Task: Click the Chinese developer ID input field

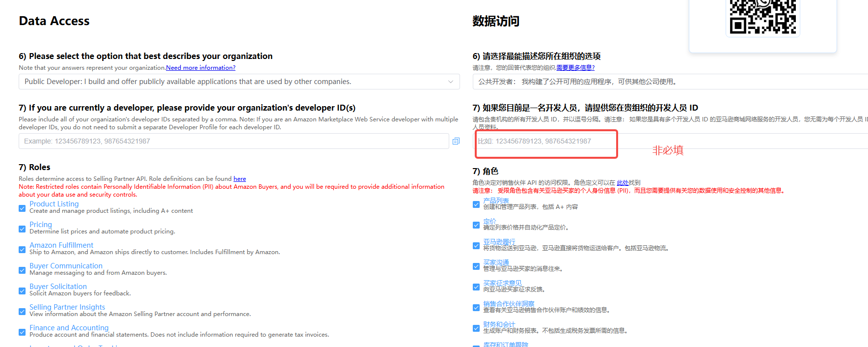Action: click(670, 141)
